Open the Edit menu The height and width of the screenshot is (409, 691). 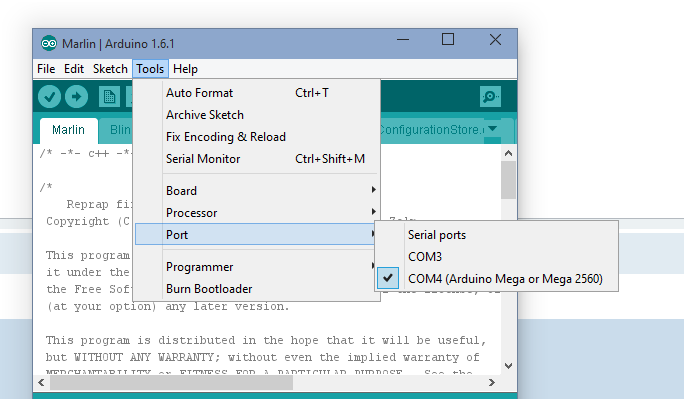tap(74, 69)
